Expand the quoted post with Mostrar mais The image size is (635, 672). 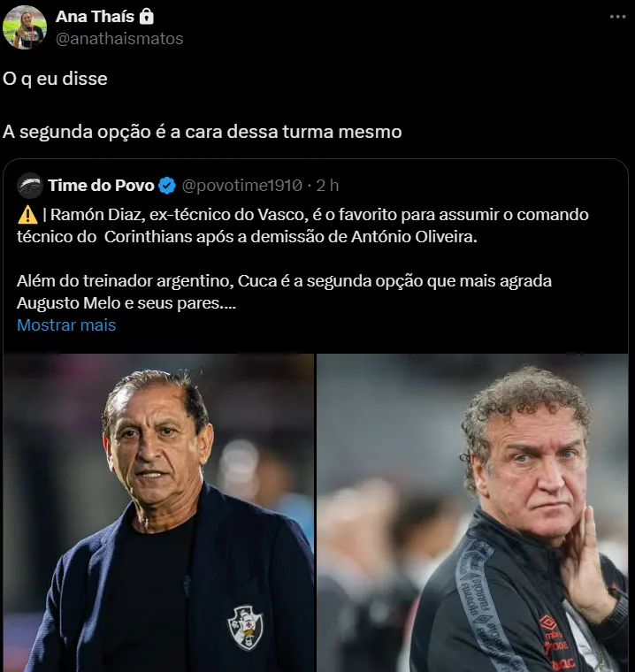click(66, 325)
